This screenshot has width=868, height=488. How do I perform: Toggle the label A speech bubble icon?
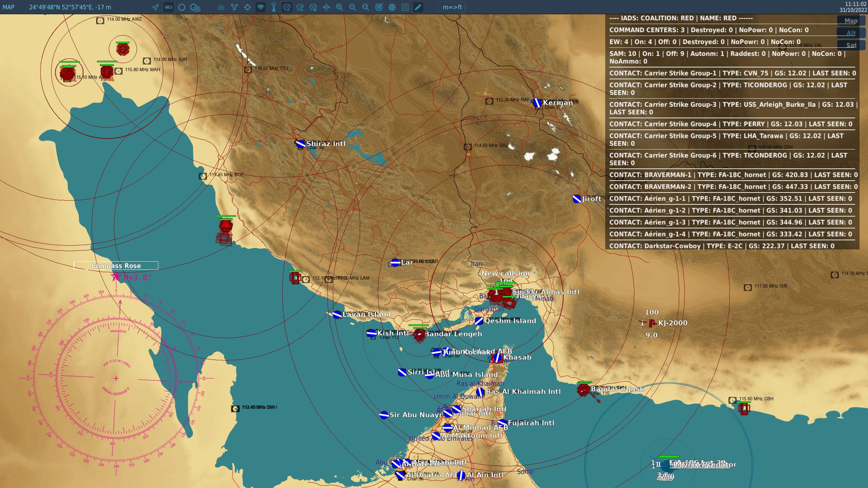pos(287,7)
